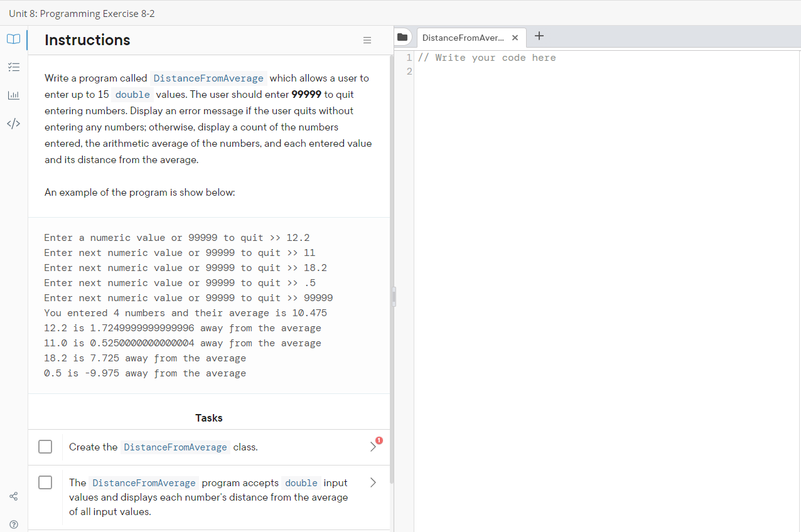Open the bar chart results icon

click(13, 95)
